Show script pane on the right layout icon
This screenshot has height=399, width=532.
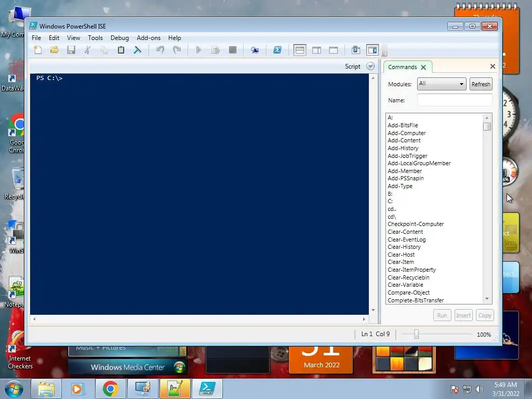click(316, 50)
